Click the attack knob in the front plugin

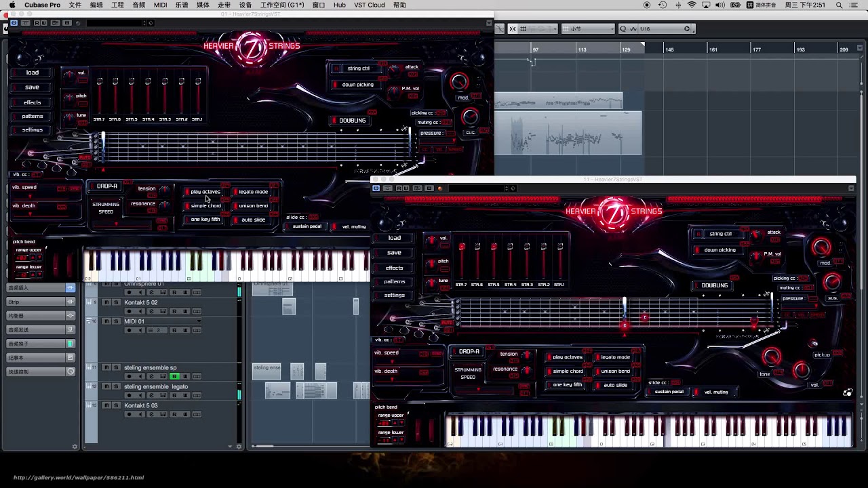755,235
